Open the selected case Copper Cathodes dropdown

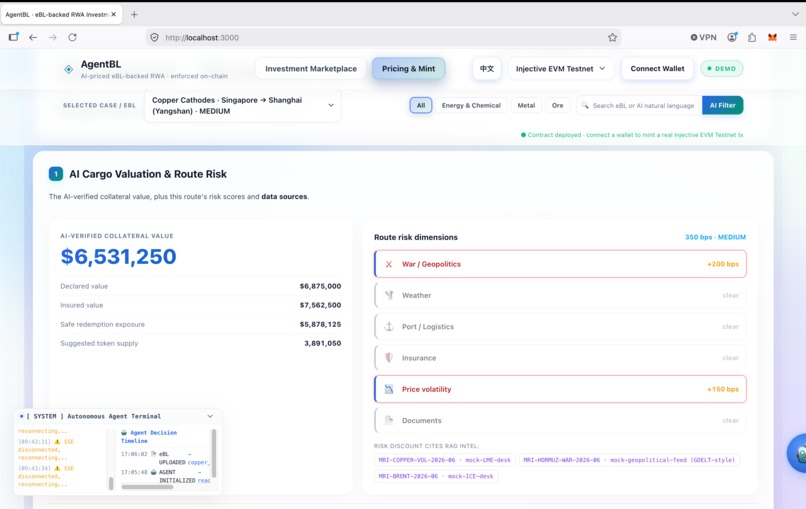[x=243, y=105]
